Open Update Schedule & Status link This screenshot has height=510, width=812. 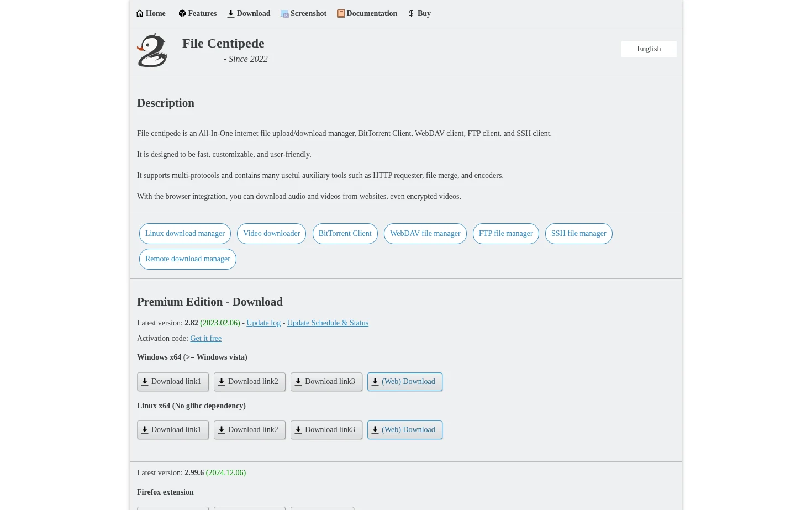328,323
